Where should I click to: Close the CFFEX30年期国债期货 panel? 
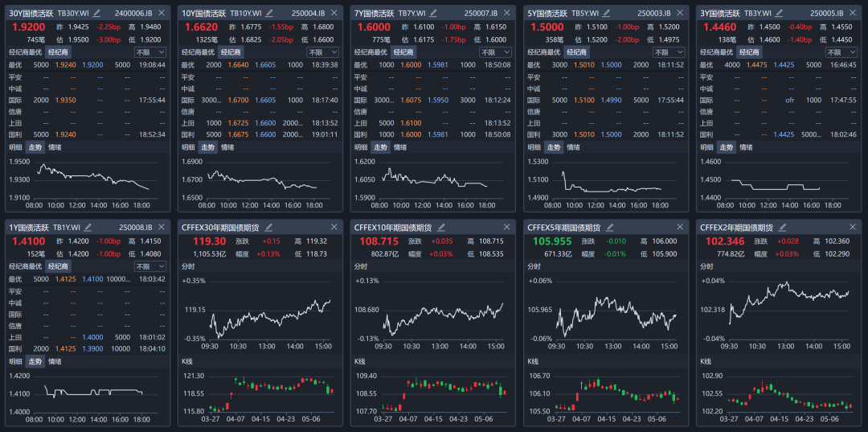334,227
